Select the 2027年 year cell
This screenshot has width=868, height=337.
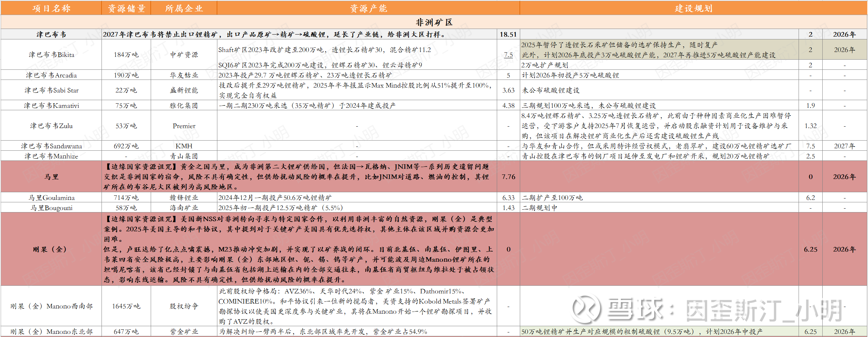pos(845,146)
